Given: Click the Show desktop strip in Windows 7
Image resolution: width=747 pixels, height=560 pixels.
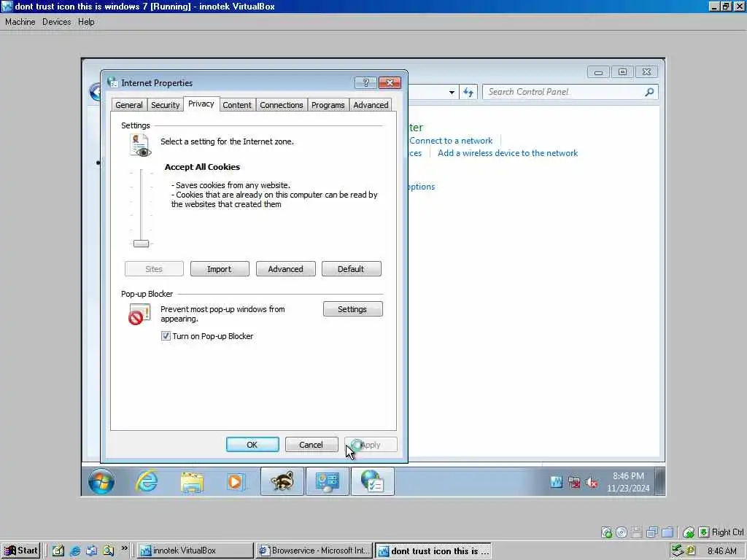Looking at the screenshot, I should [659, 481].
